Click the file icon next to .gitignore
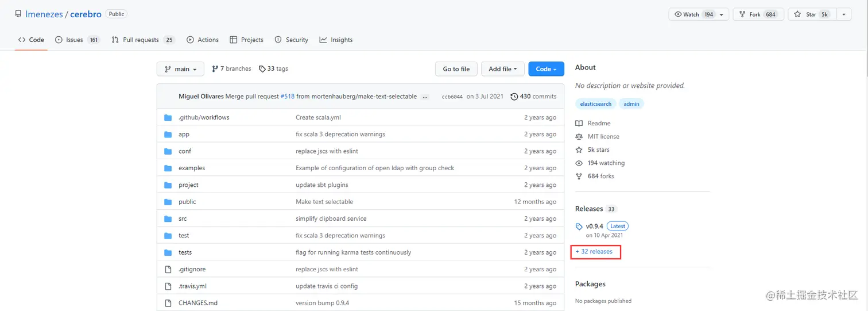Image resolution: width=868 pixels, height=311 pixels. coord(168,269)
